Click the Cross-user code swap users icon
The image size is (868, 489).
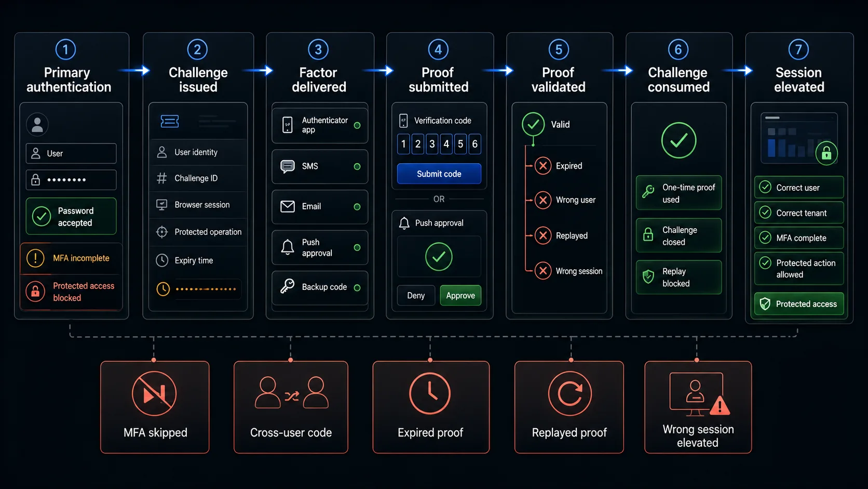pyautogui.click(x=292, y=393)
